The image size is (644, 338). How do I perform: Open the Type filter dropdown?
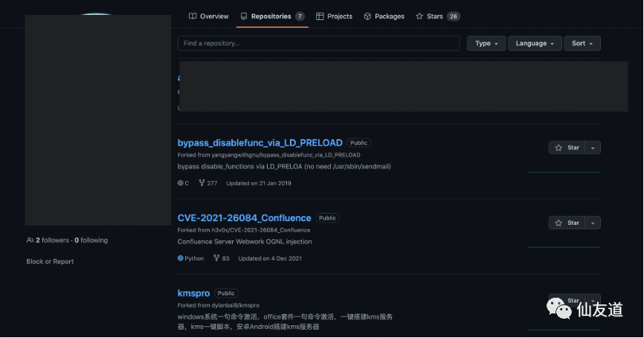tap(486, 43)
